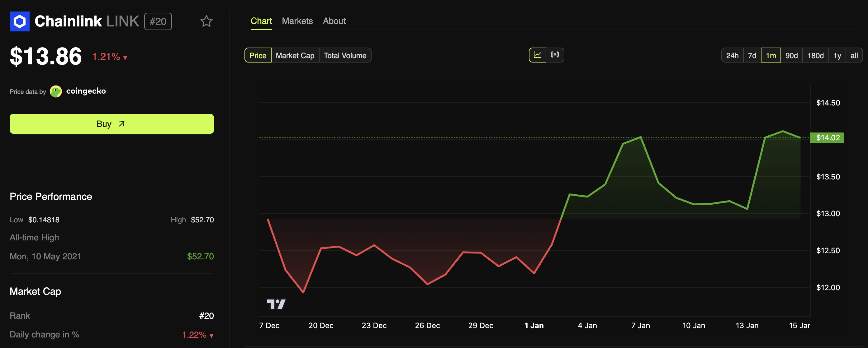The width and height of the screenshot is (868, 348).
Task: Select the Price data toggle
Action: (x=258, y=56)
